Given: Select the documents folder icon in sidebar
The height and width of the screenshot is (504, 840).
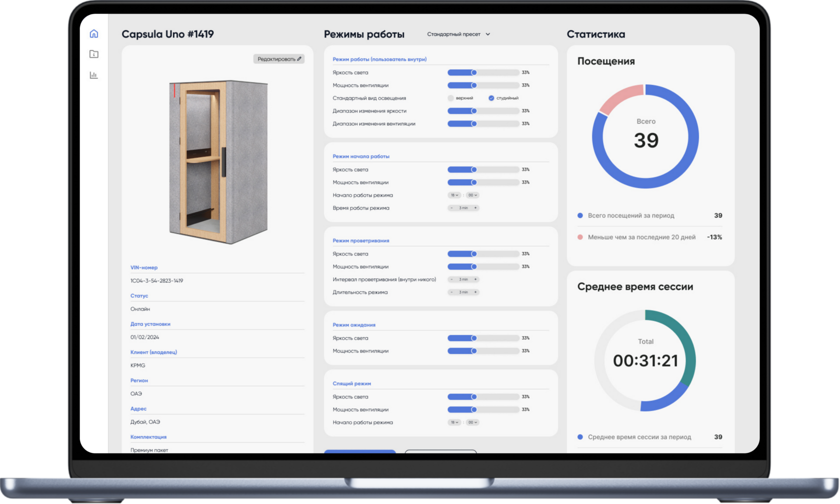Looking at the screenshot, I should click(93, 54).
